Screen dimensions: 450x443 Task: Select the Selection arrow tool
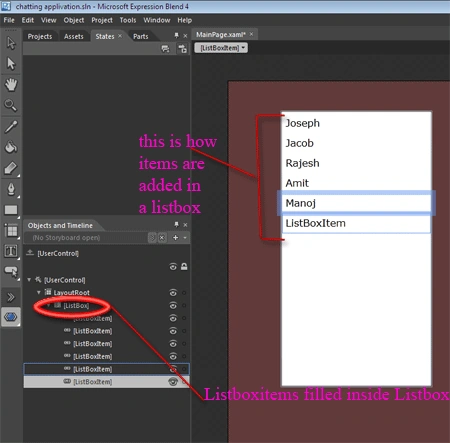(11, 43)
